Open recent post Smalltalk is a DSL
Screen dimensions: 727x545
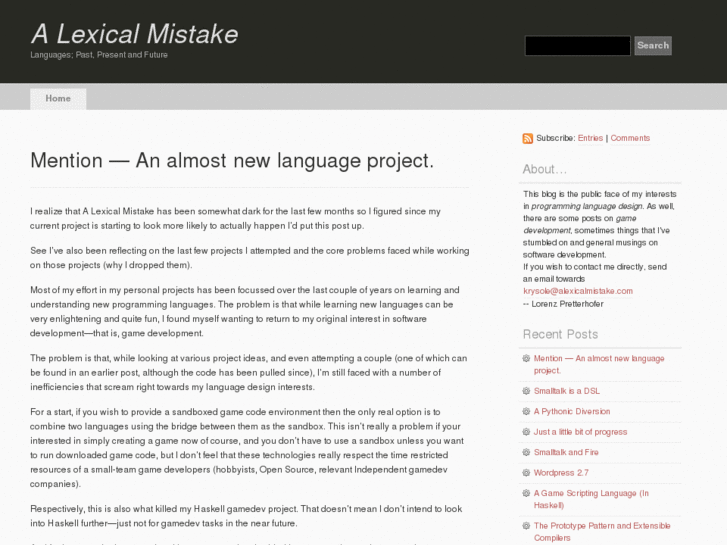pos(567,391)
